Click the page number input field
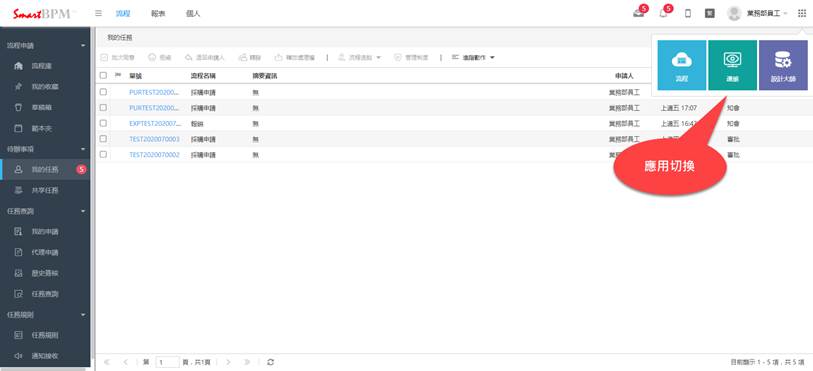The image size is (813, 371). click(167, 362)
